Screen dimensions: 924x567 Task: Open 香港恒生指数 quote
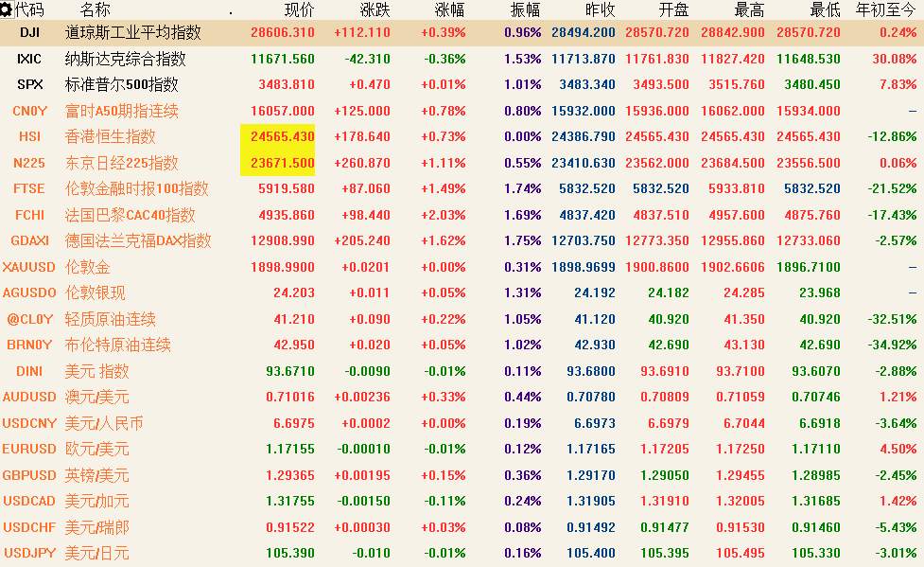[x=111, y=137]
